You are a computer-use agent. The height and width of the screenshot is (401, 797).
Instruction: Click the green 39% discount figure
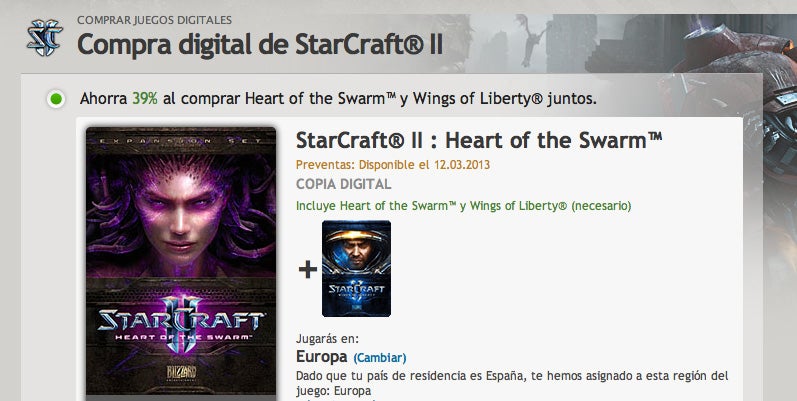point(145,99)
